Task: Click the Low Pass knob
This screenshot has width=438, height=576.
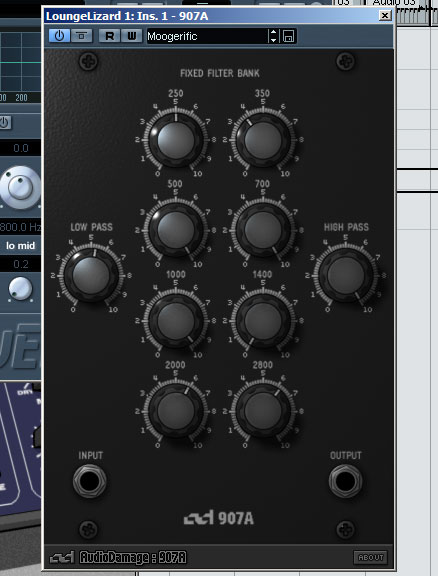Action: pyautogui.click(x=91, y=276)
